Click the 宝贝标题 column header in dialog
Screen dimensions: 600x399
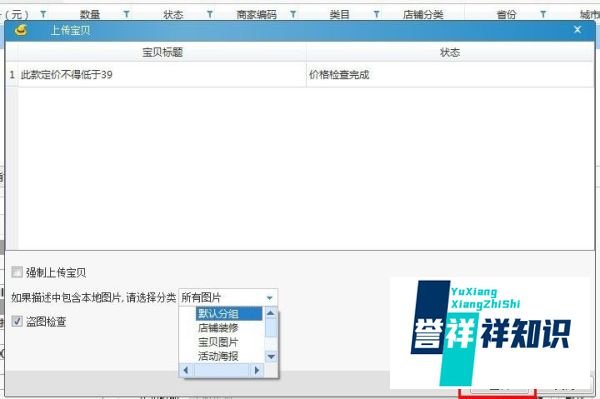pos(162,52)
